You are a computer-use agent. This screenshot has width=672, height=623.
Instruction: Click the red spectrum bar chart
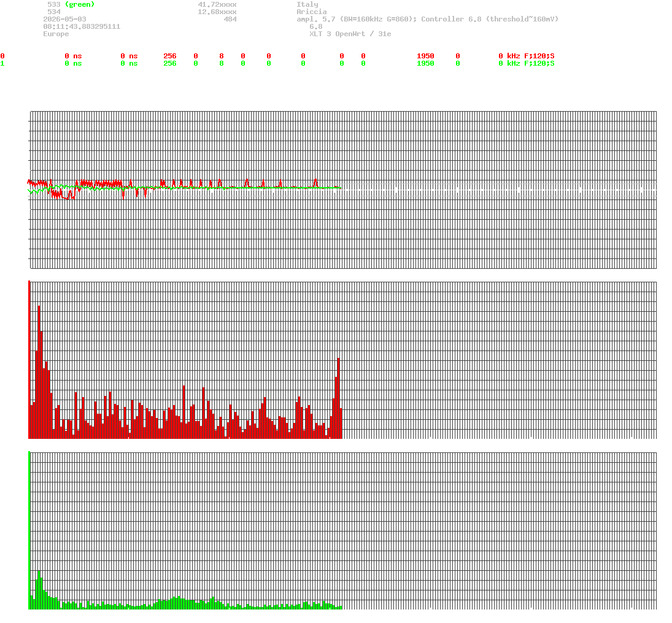pyautogui.click(x=342, y=360)
